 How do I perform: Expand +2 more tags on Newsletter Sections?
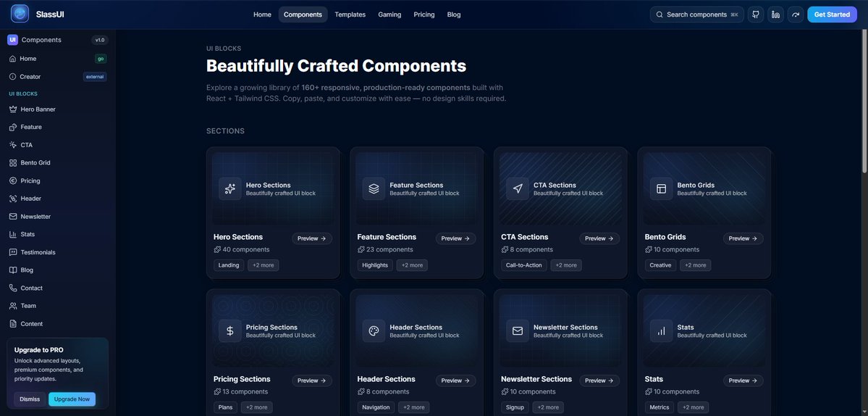pyautogui.click(x=548, y=407)
